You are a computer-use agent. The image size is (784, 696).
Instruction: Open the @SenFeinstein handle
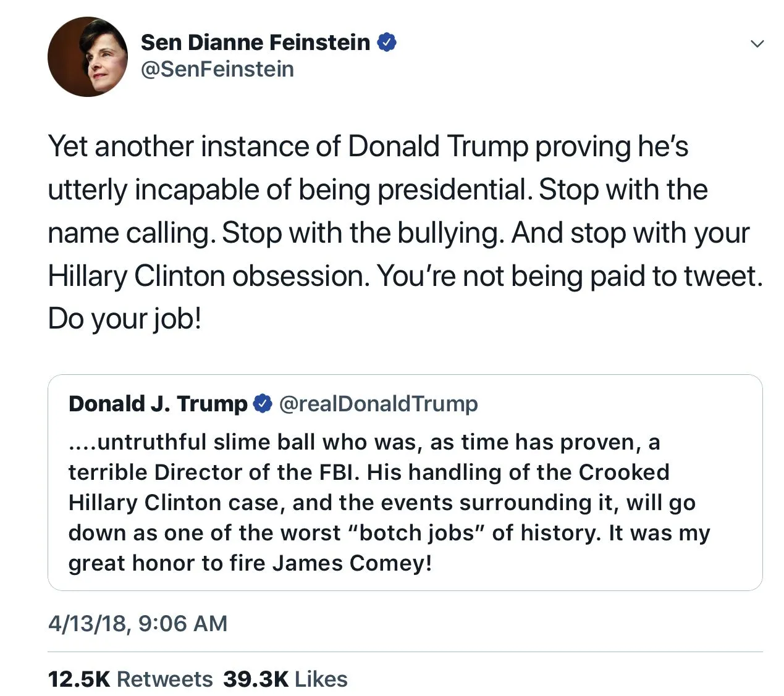pos(217,69)
